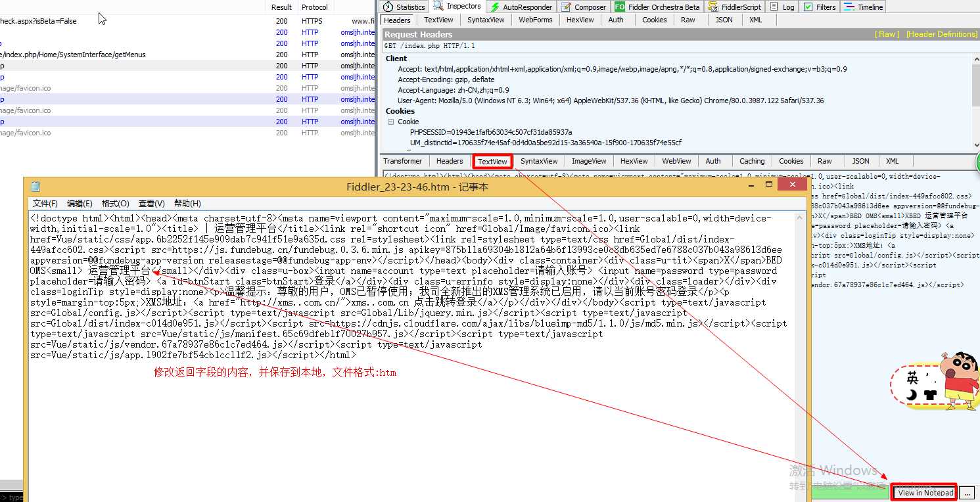Viewport: 980px width, 502px height.
Task: Select the response SyntaxView tab
Action: 539,161
